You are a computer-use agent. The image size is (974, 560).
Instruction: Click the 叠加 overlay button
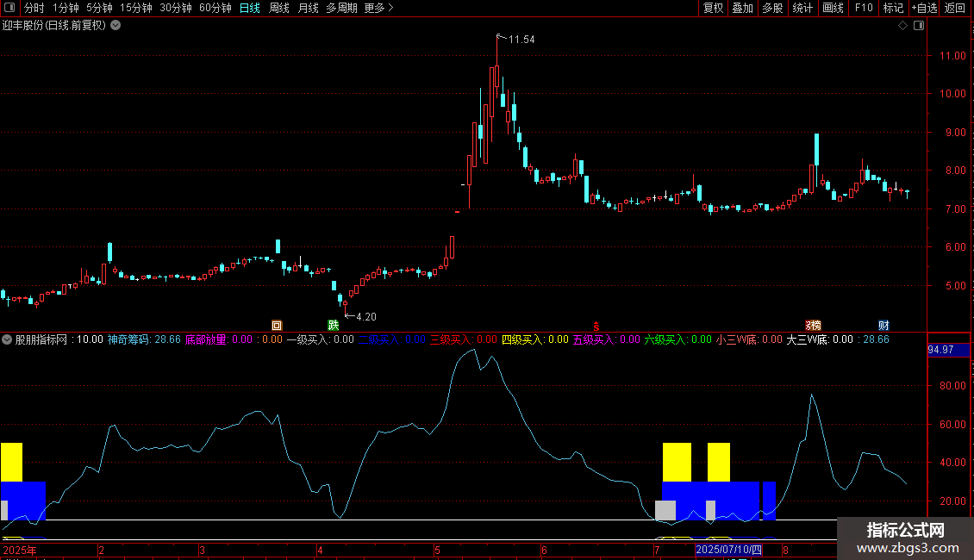(x=742, y=8)
